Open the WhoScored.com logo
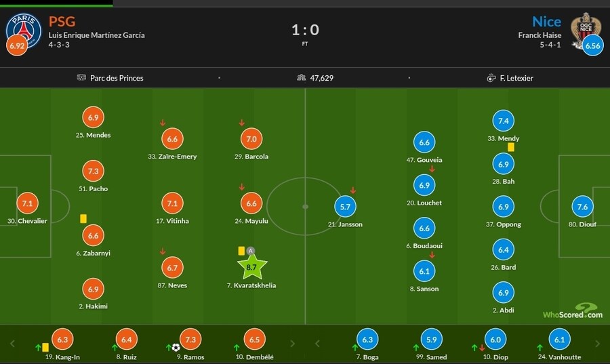 (572, 311)
